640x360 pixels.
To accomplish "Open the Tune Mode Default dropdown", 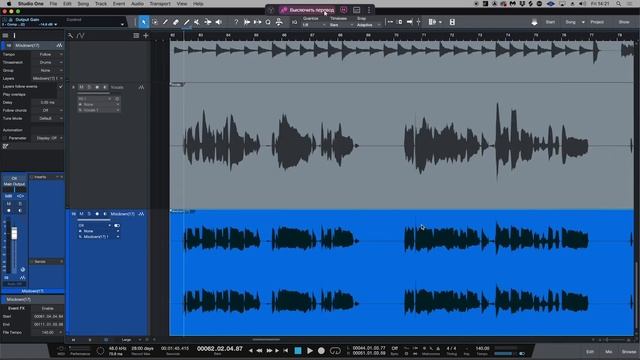I will tap(48, 118).
